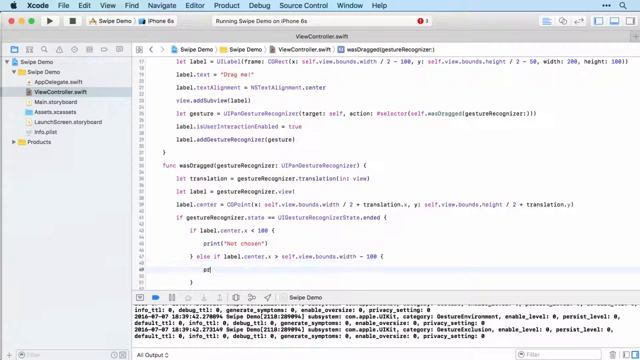The height and width of the screenshot is (360, 640).
Task: Open Main.storyboard file
Action: coord(56,102)
